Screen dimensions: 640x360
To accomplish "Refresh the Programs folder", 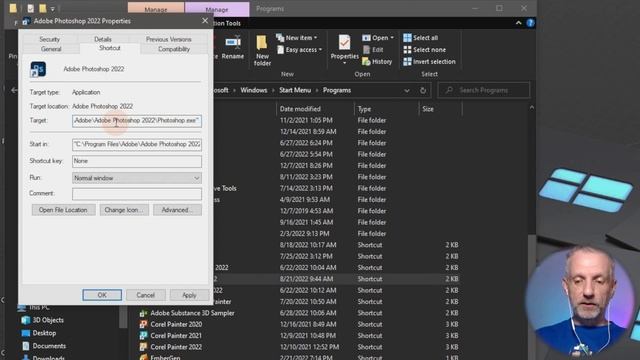I will 423,91.
